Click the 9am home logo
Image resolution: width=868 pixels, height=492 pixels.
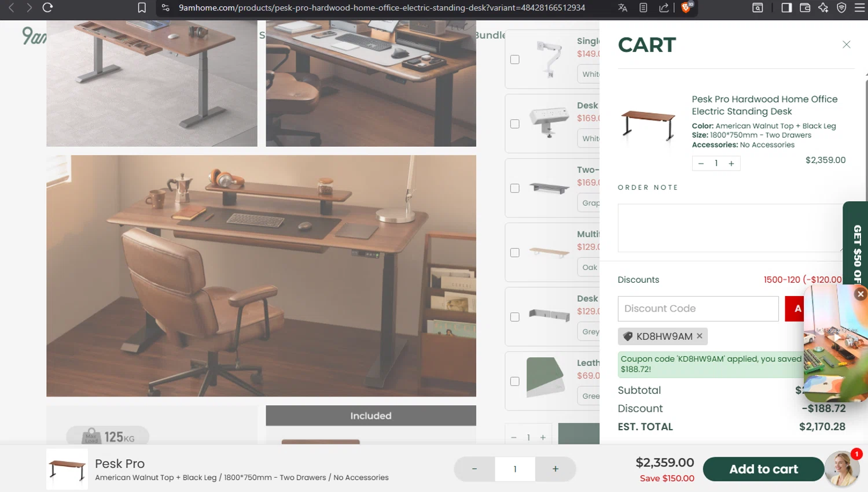34,36
